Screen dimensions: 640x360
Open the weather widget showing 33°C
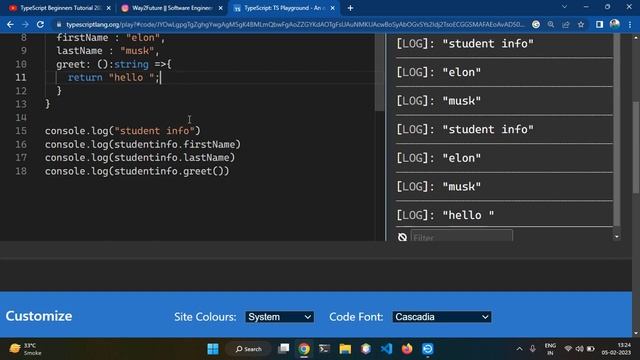pos(25,349)
